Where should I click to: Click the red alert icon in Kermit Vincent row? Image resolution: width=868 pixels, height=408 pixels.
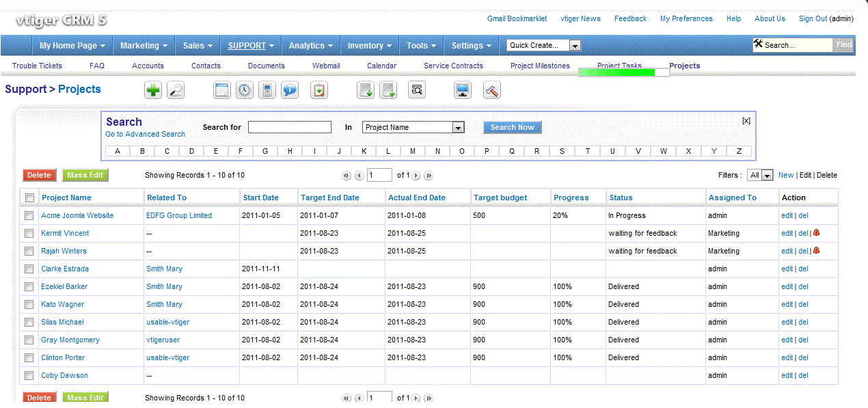pyautogui.click(x=817, y=233)
